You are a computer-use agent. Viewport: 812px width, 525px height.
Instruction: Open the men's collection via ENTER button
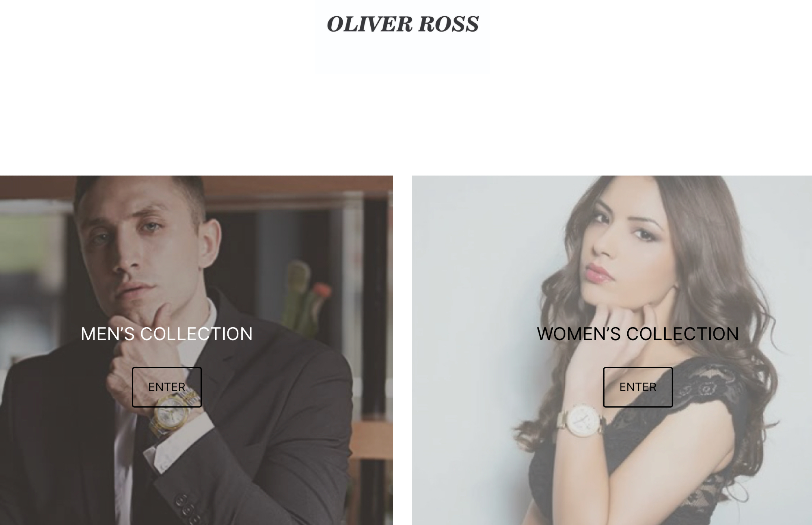pos(167,387)
